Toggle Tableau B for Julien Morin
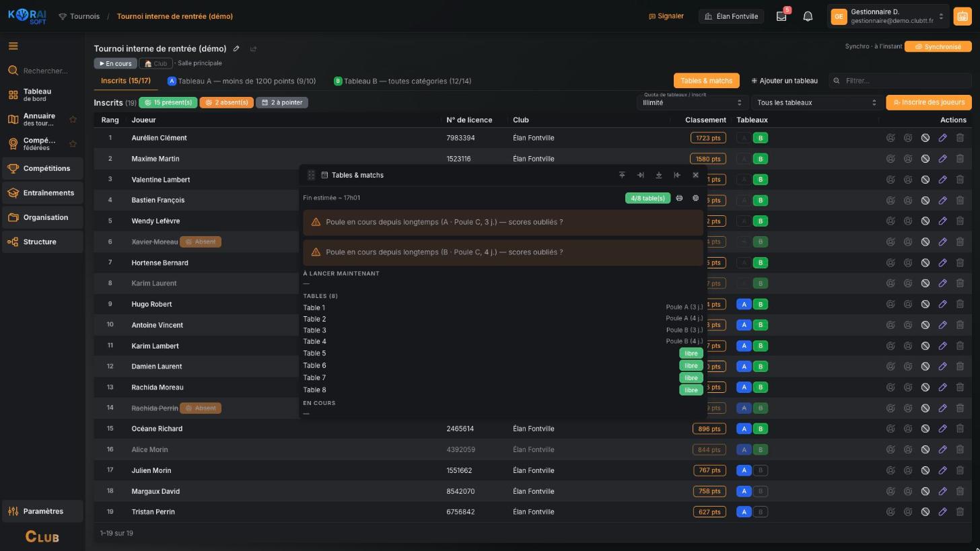 pos(761,470)
